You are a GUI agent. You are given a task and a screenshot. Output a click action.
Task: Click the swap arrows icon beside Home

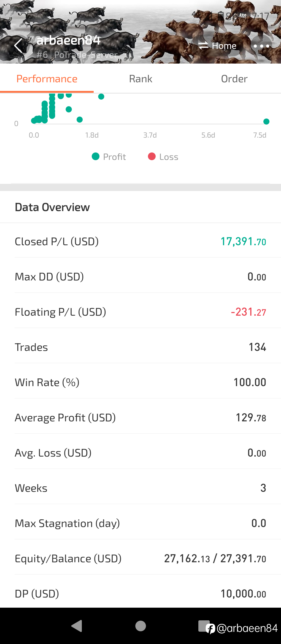tap(203, 46)
